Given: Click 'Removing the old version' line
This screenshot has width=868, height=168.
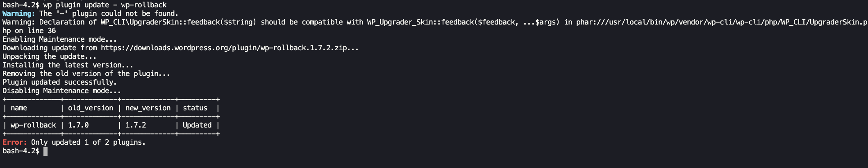Looking at the screenshot, I should 86,74.
